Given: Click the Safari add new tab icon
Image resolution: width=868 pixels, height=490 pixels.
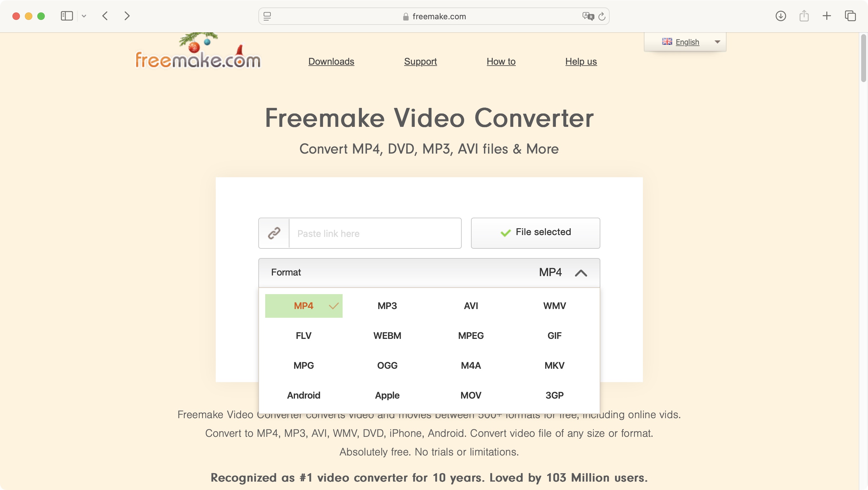Looking at the screenshot, I should click(828, 16).
